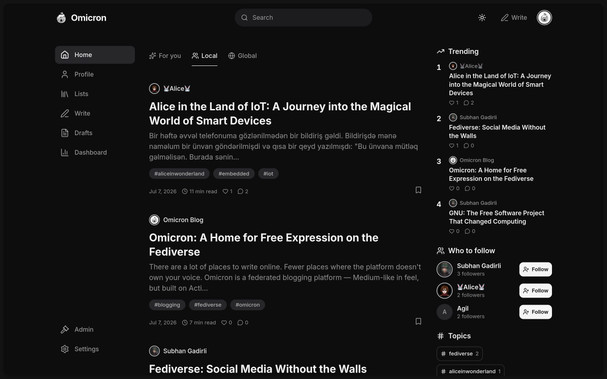Open Agil's avatar in Who to follow
Screen dimensions: 607x379
point(444,312)
